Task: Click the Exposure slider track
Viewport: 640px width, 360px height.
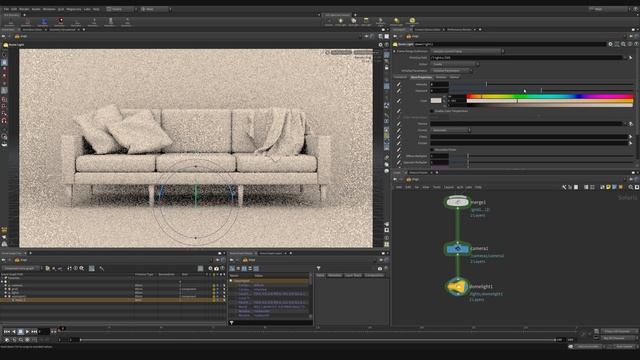Action: (541, 91)
